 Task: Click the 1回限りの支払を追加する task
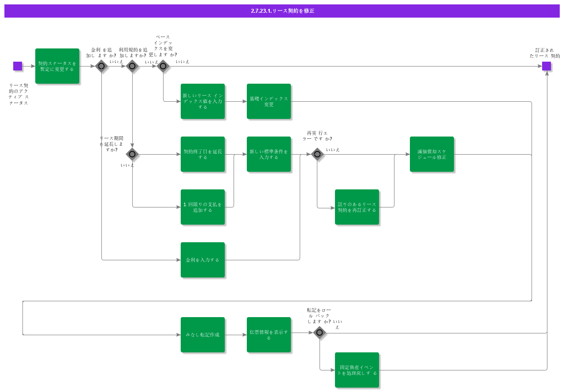[203, 207]
